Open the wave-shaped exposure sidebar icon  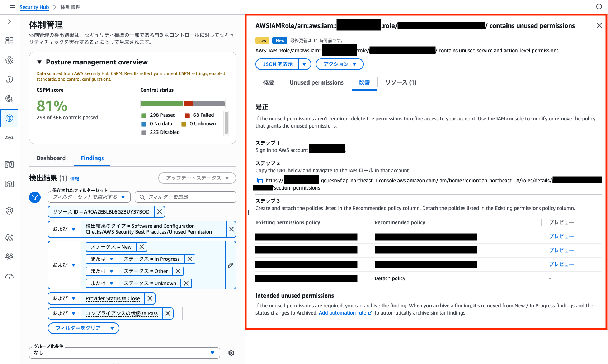click(9, 138)
